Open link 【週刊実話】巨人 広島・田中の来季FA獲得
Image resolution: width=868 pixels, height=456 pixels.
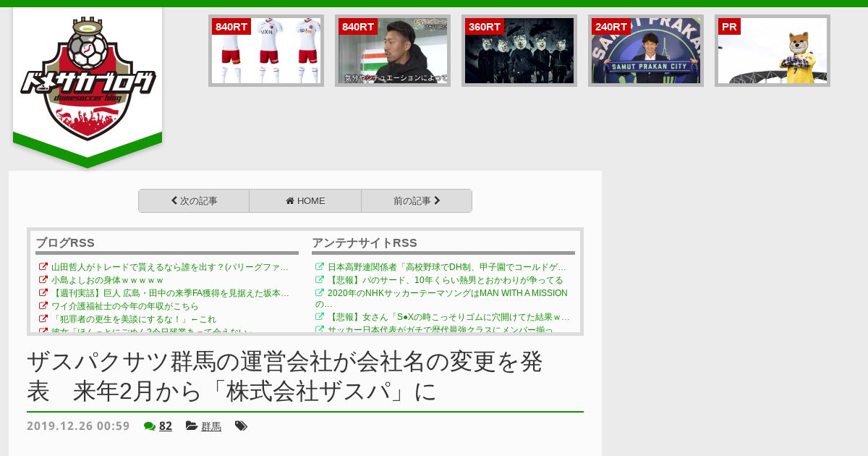click(170, 293)
